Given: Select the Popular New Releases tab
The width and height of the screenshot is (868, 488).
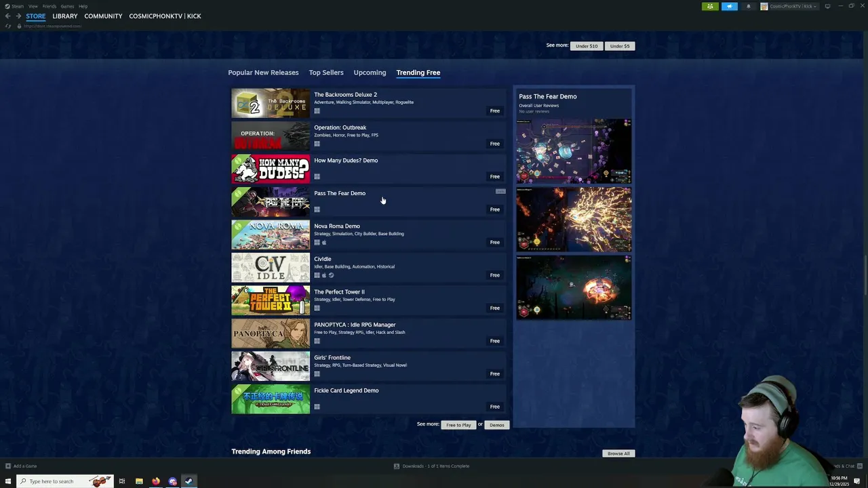Looking at the screenshot, I should click(x=263, y=73).
